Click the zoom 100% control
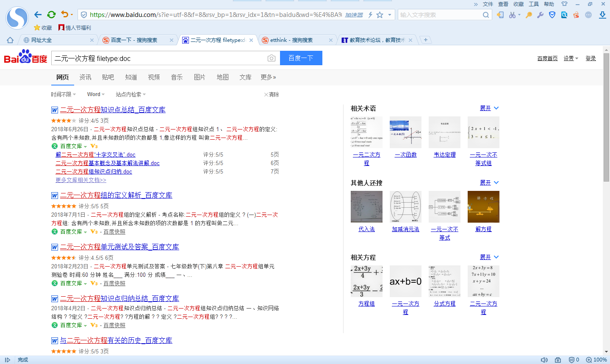The height and width of the screenshot is (364, 610). point(596,360)
